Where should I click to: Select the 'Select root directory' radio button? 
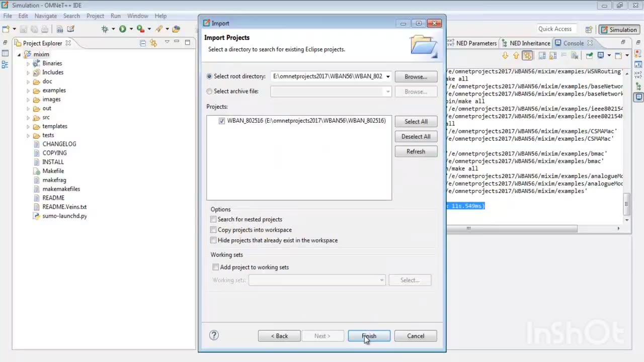209,76
